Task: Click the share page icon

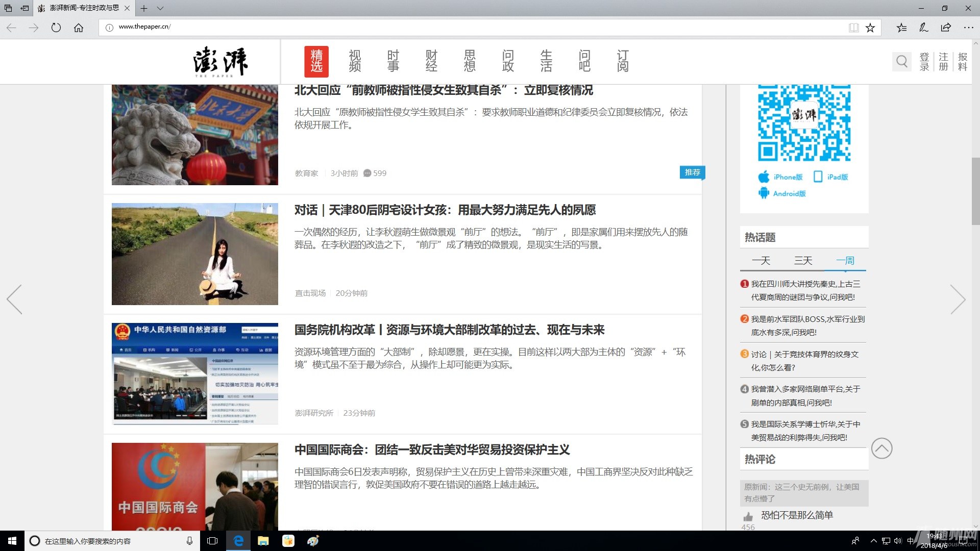Action: coord(946,28)
